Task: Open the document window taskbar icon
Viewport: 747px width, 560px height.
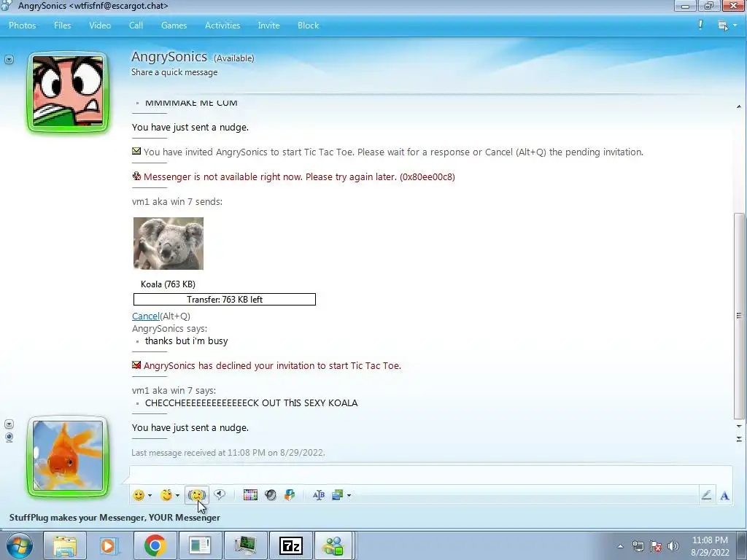Action: coord(200,545)
